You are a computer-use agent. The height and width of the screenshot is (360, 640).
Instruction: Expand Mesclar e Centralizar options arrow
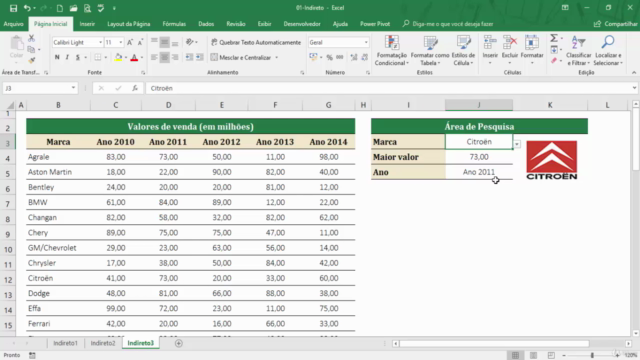point(277,58)
